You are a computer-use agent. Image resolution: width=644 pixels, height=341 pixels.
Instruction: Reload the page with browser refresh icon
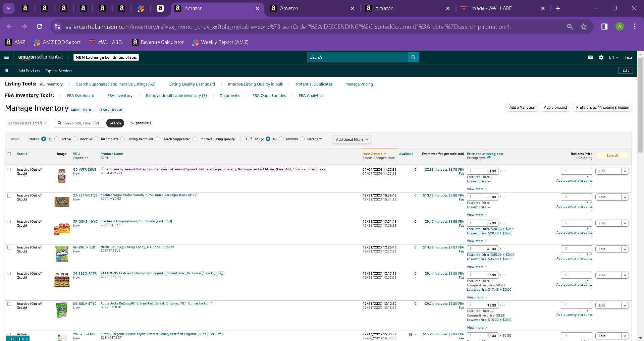point(40,26)
